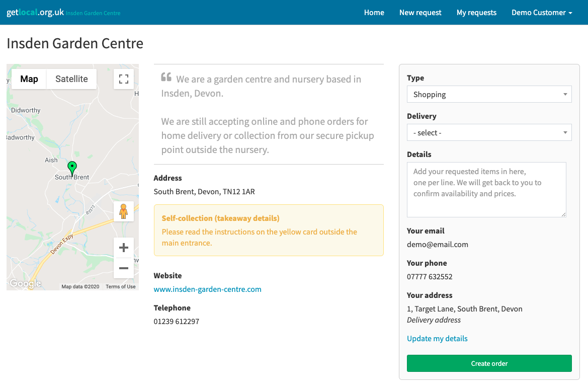Open the Delivery select dropdown
This screenshot has height=392, width=588.
click(489, 132)
